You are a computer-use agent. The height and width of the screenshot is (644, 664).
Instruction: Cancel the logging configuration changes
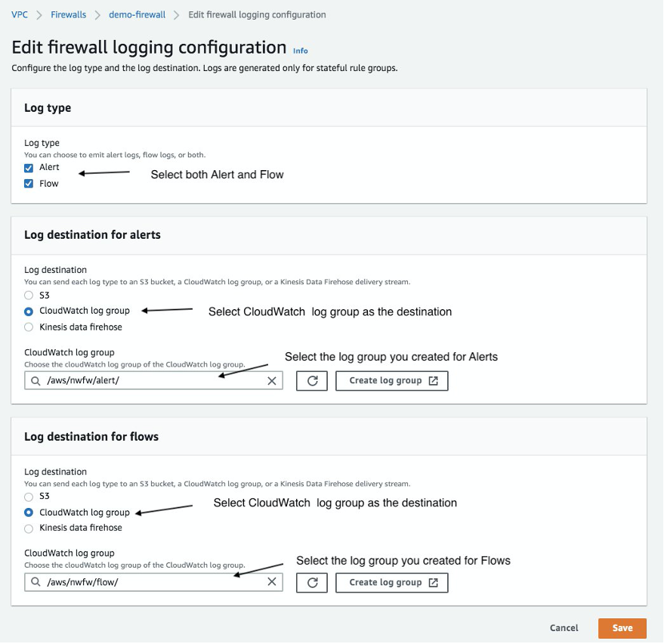click(563, 627)
